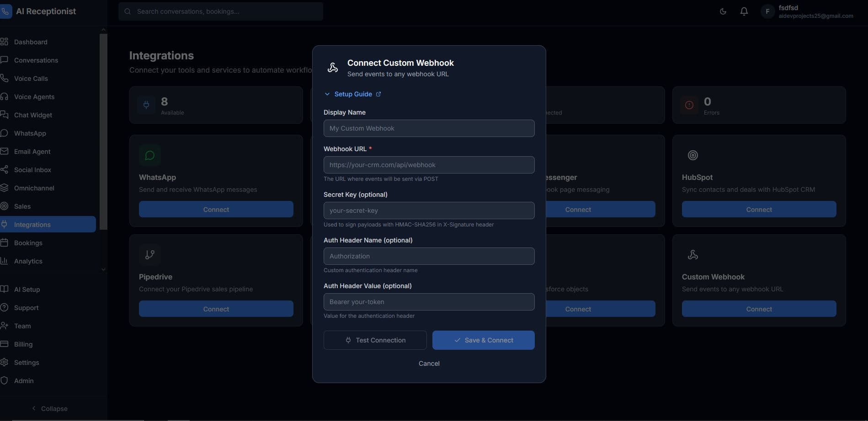Click the WhatsApp icon in the sidebar
The image size is (868, 421).
tap(5, 133)
